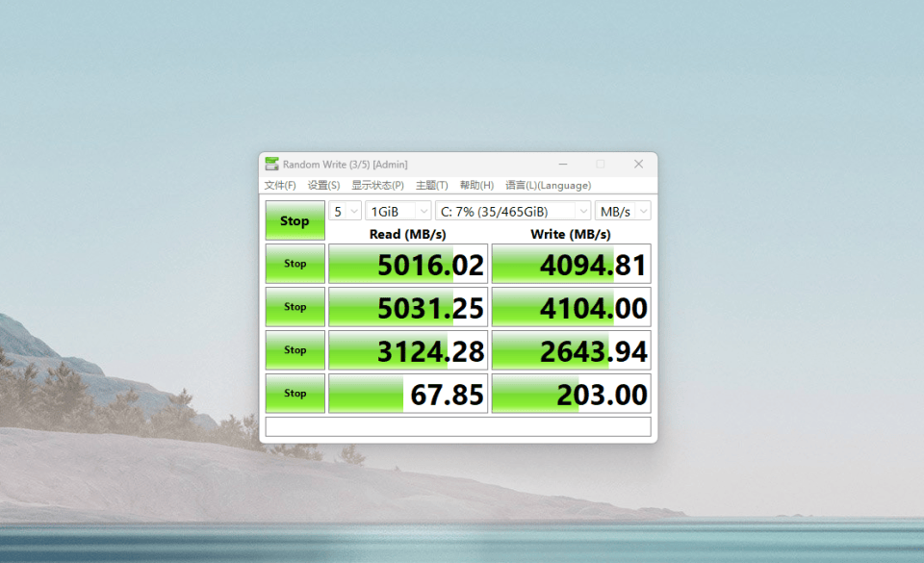Image resolution: width=924 pixels, height=563 pixels.
Task: Expand the drive selector showing C: 7%
Action: point(513,212)
